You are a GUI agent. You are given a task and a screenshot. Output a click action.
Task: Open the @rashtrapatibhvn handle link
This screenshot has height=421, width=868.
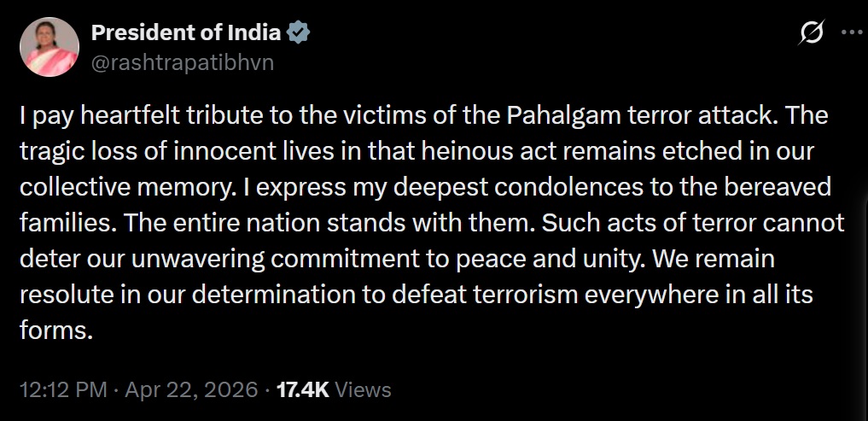coord(182,62)
